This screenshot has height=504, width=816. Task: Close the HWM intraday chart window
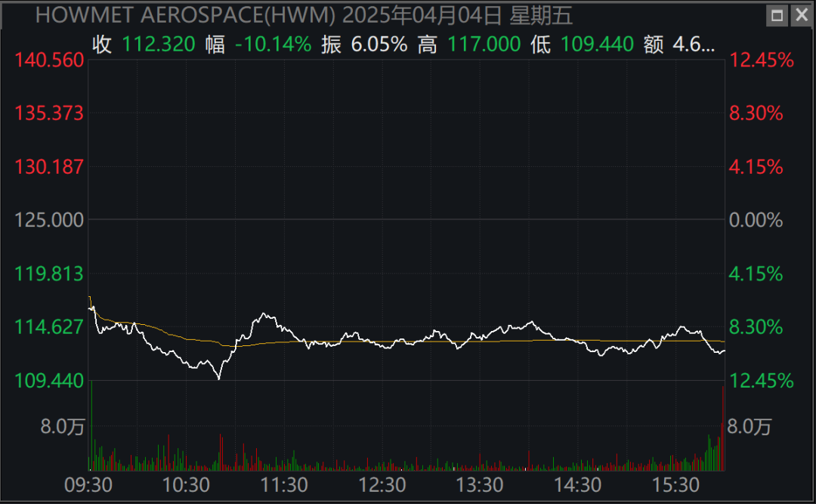tap(802, 16)
